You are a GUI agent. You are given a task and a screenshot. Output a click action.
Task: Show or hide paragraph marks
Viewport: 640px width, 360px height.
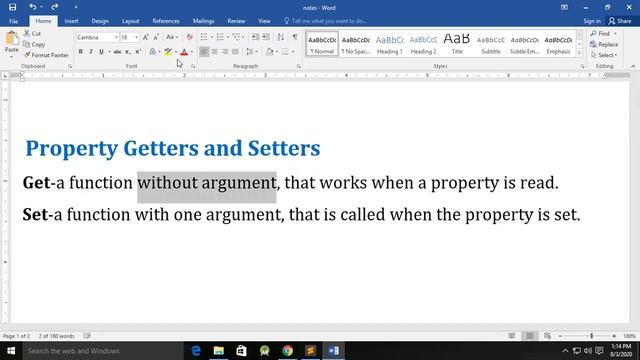point(295,37)
